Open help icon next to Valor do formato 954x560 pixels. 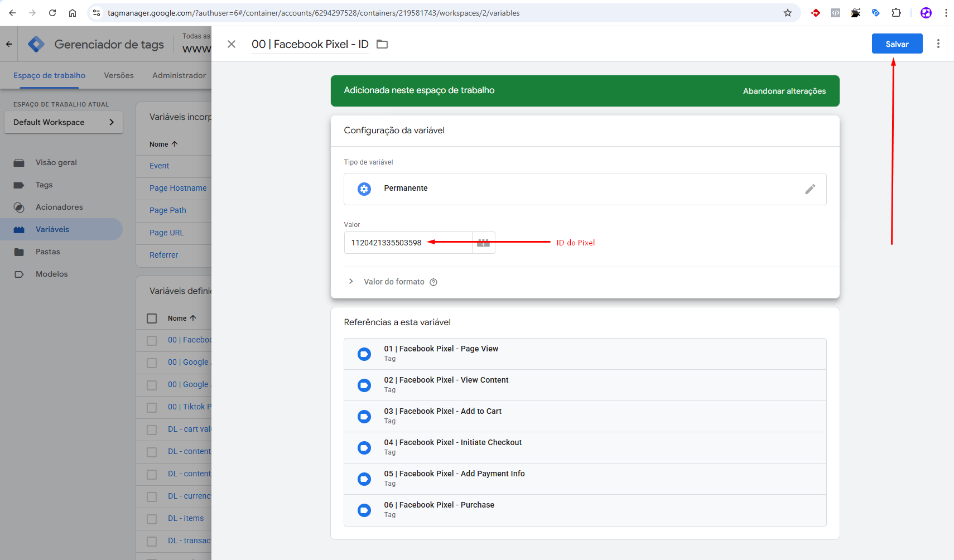[x=433, y=282]
